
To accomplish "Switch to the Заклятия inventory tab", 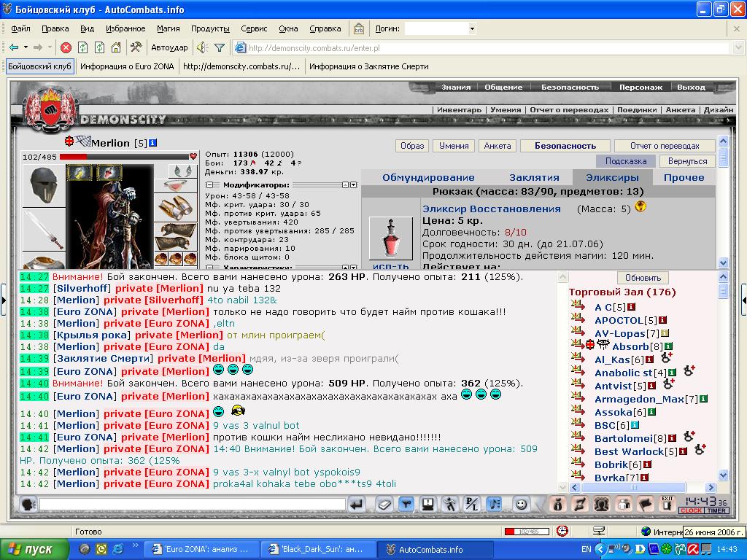I will pyautogui.click(x=534, y=178).
